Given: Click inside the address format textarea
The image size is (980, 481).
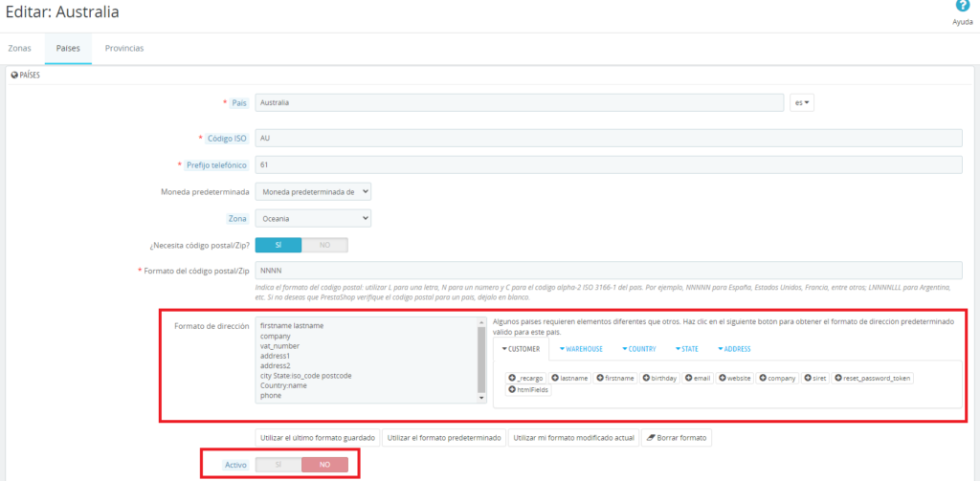Looking at the screenshot, I should coord(366,361).
